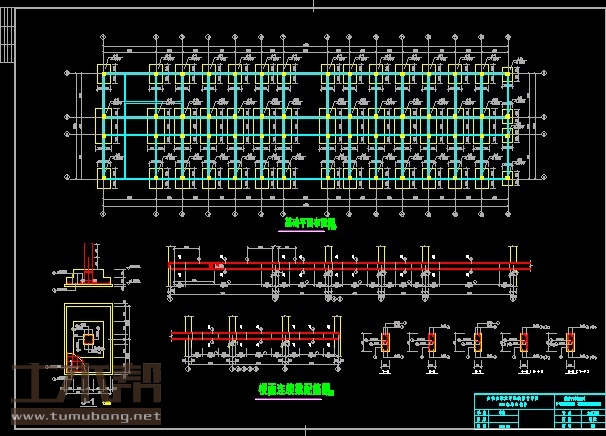Viewport: 606px width, 436px height.
Task: Click the title block in bottom-right corner
Action: click(536, 410)
